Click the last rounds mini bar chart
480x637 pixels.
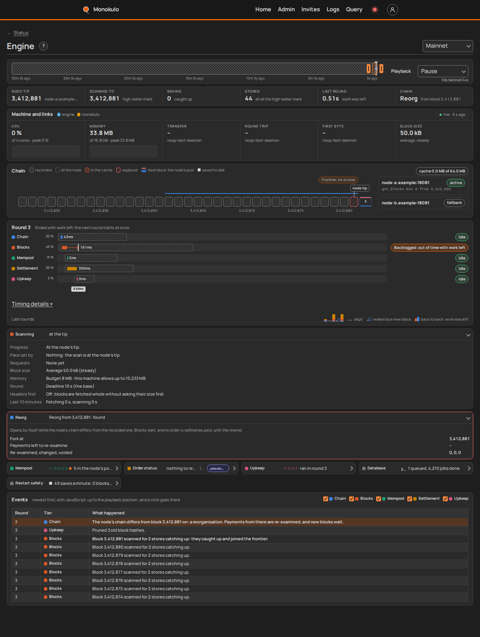tap(334, 318)
